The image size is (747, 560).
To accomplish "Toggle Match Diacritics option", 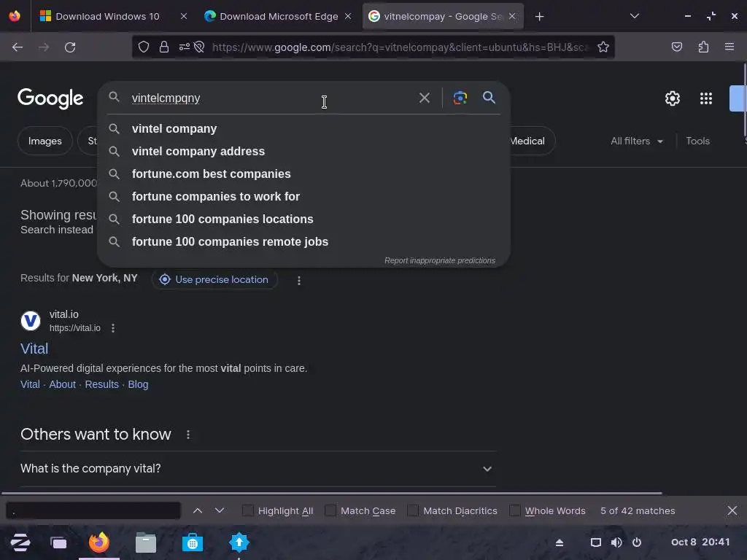I will tap(413, 510).
